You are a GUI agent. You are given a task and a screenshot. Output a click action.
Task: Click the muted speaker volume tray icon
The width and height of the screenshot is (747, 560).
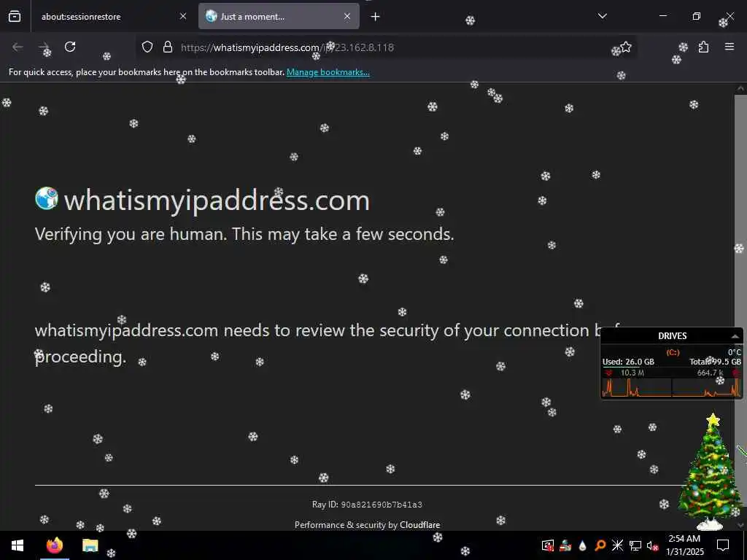click(652, 545)
